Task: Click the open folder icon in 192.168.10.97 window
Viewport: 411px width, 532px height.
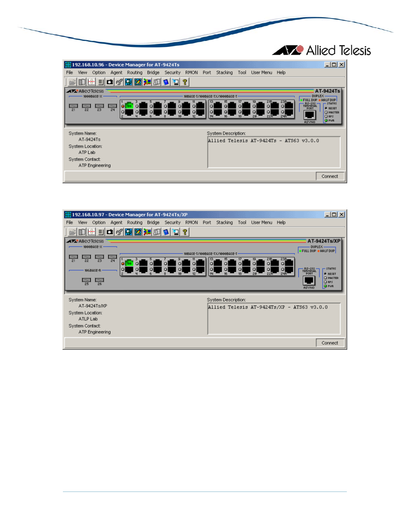Action: coord(72,232)
